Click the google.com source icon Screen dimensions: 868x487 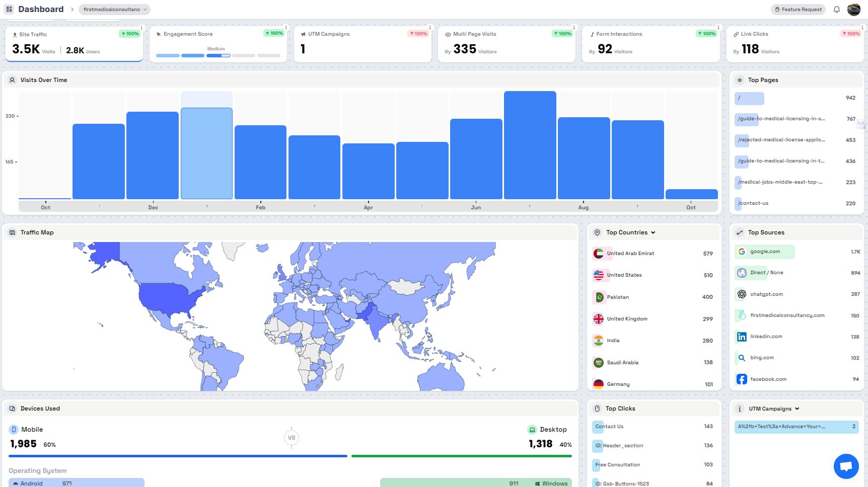click(742, 252)
